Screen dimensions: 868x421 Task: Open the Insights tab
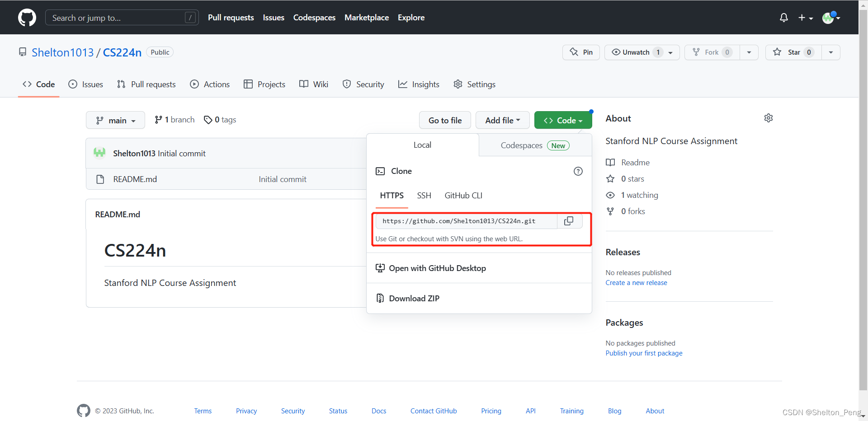(419, 84)
